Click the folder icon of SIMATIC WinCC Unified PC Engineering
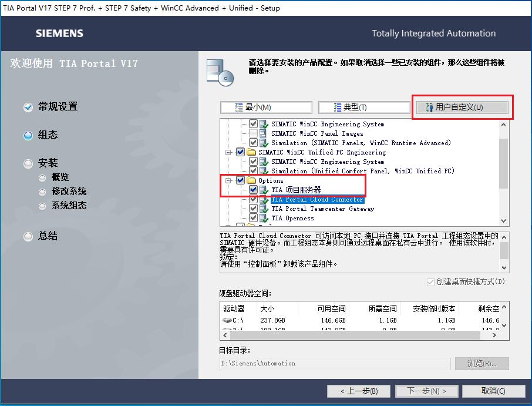This screenshot has height=406, width=532. click(251, 152)
